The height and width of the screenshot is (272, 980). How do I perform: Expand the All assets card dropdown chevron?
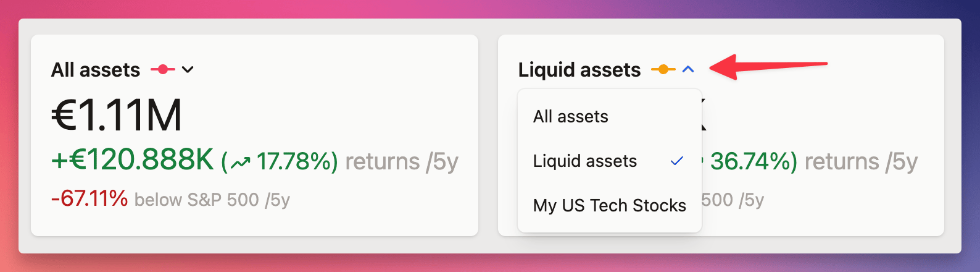click(x=188, y=70)
